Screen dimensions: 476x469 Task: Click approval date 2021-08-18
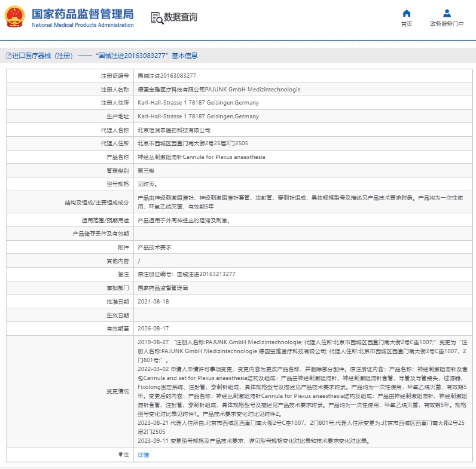(x=153, y=302)
